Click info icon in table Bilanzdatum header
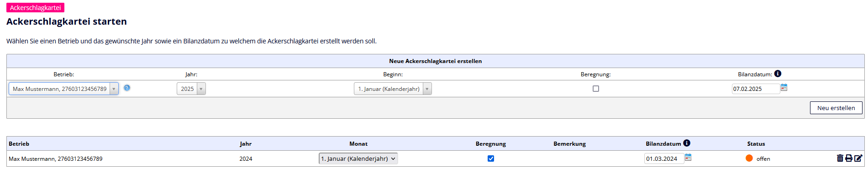 [687, 143]
